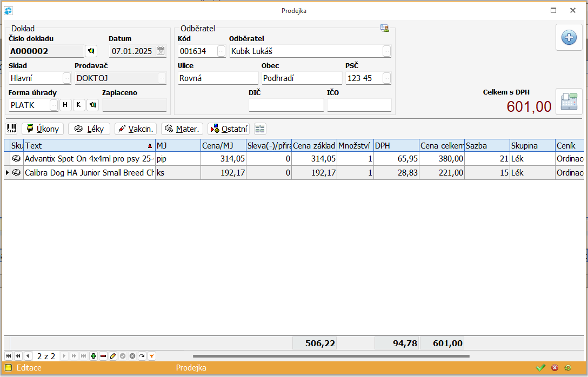Click the hand icon beside Číslo dokladu
The height and width of the screenshot is (377, 588).
coord(91,51)
